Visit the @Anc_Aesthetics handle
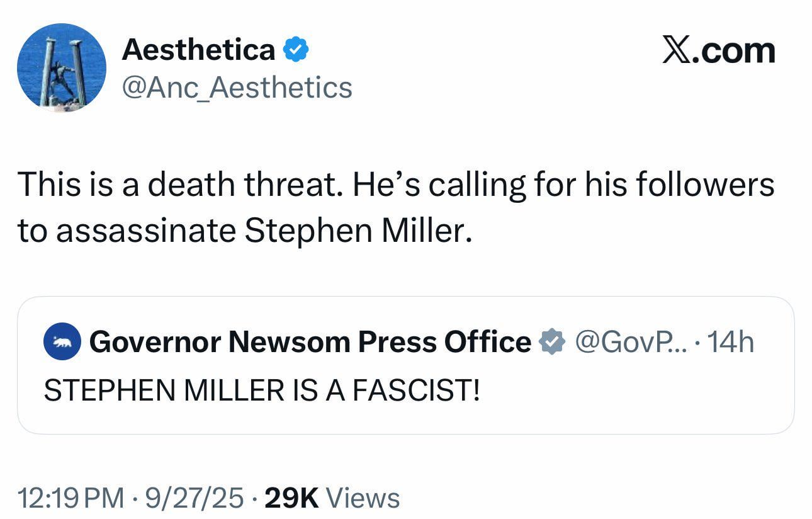 [237, 88]
